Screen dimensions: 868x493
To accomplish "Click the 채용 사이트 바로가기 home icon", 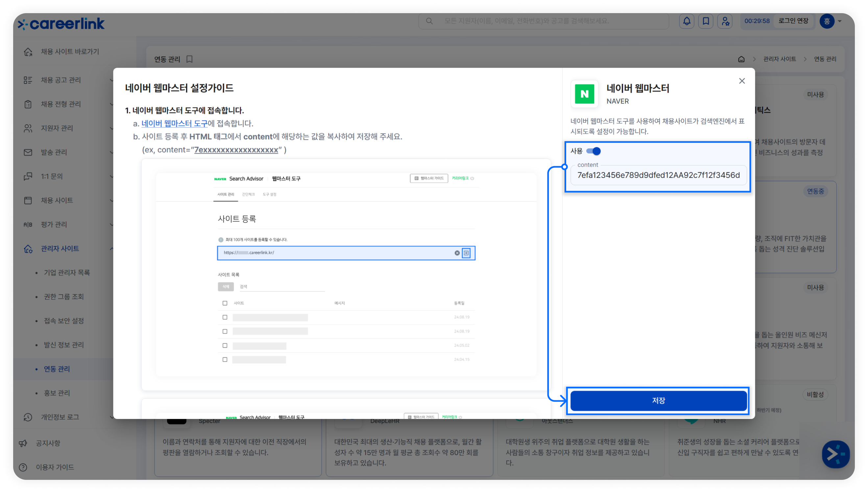I will coord(28,51).
